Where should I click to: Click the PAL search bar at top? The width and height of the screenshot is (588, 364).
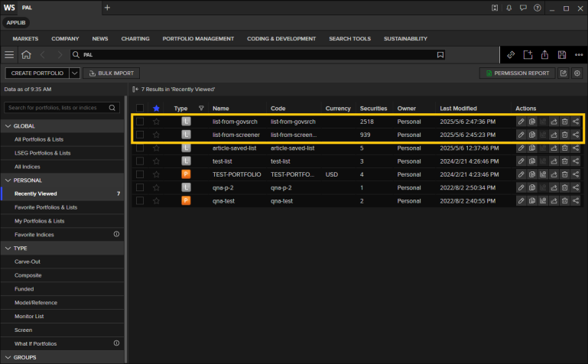pyautogui.click(x=258, y=55)
